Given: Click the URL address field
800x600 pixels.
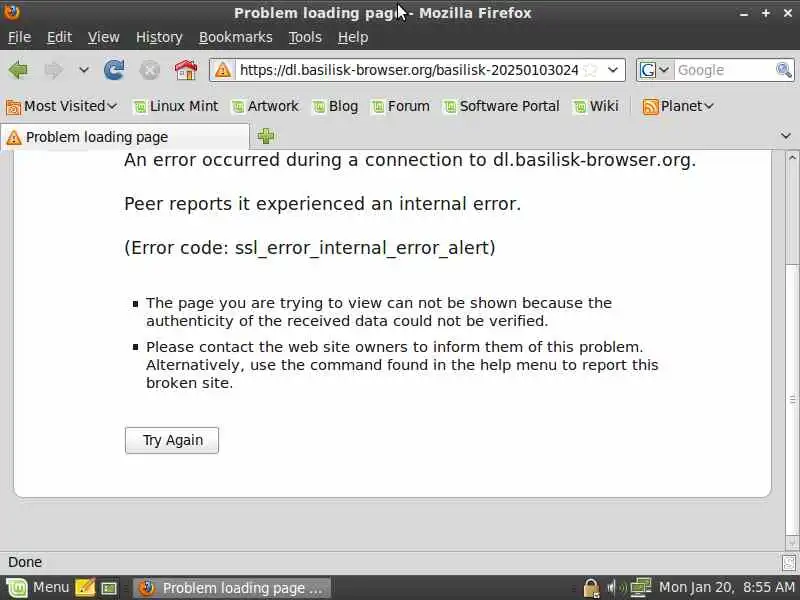Looking at the screenshot, I should pos(409,70).
